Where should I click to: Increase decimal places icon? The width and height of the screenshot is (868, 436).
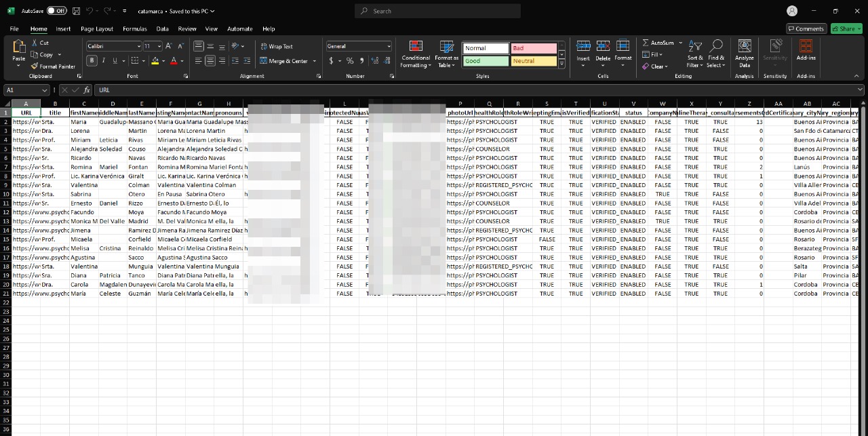click(x=374, y=60)
